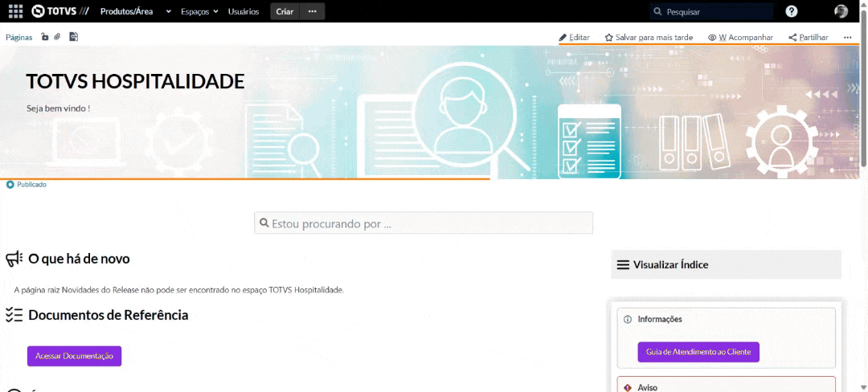Click the Criar button
Image resolution: width=868 pixels, height=392 pixels.
pyautogui.click(x=285, y=11)
